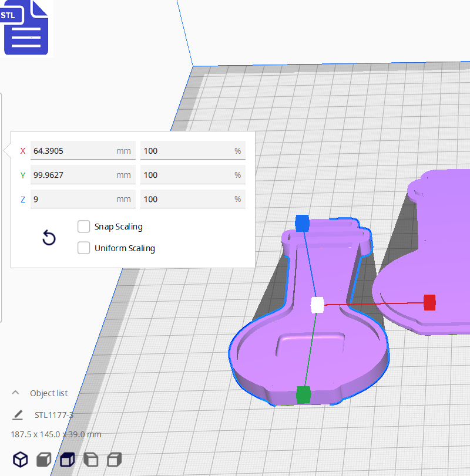This screenshot has height=476, width=470.
Task: Click the blue Z-axis scale handle
Action: pyautogui.click(x=302, y=223)
